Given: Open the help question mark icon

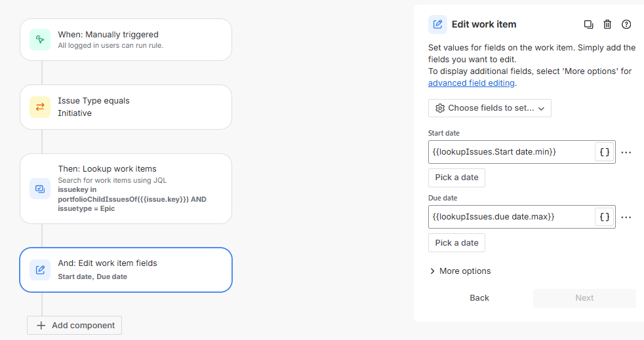Looking at the screenshot, I should pos(626,24).
